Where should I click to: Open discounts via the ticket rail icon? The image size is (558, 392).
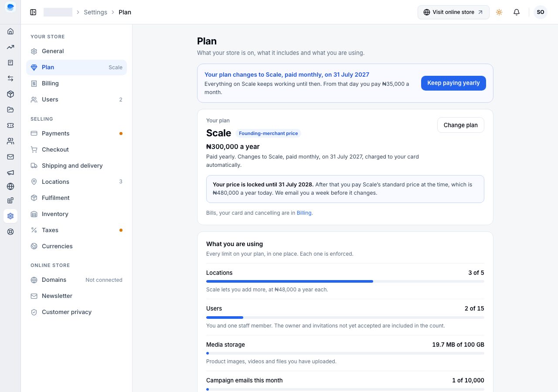10,125
